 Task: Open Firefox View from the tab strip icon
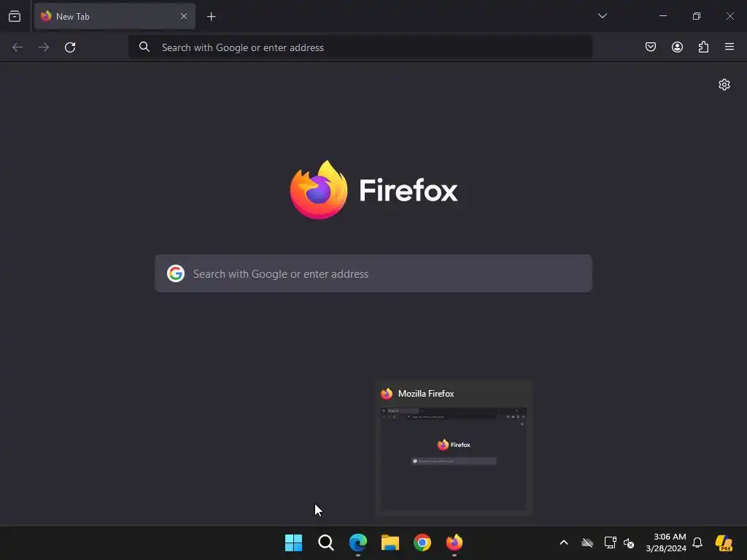(15, 16)
